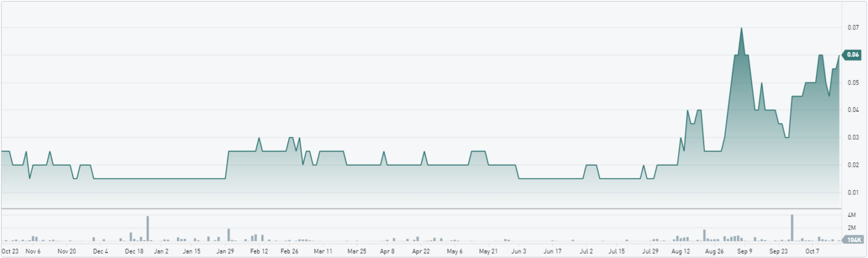
Task: Click the 0.02 price axis label
Action: [853, 165]
